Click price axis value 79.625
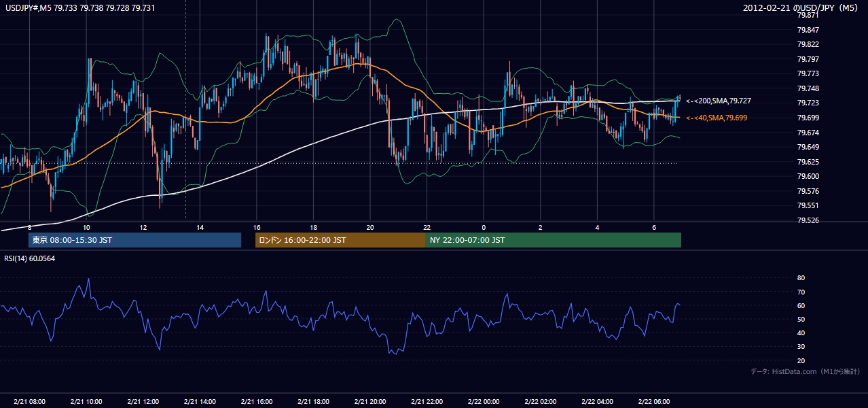Image resolution: width=868 pixels, height=408 pixels. (x=808, y=162)
